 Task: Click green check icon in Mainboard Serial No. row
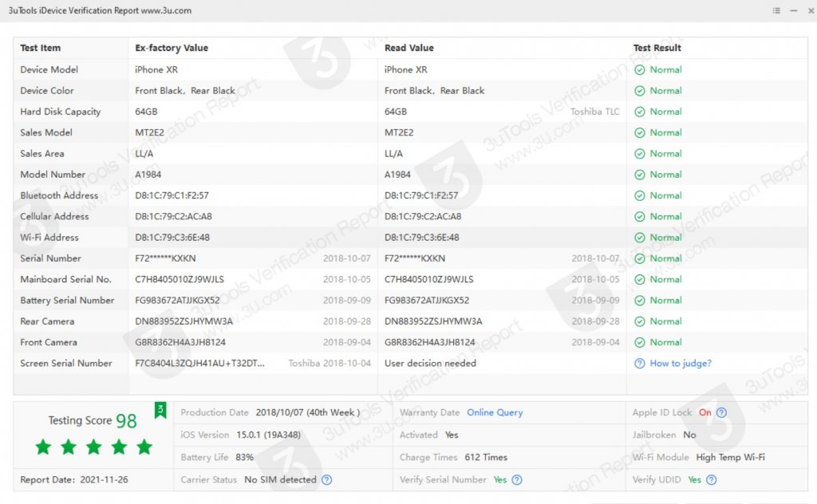[x=639, y=280]
